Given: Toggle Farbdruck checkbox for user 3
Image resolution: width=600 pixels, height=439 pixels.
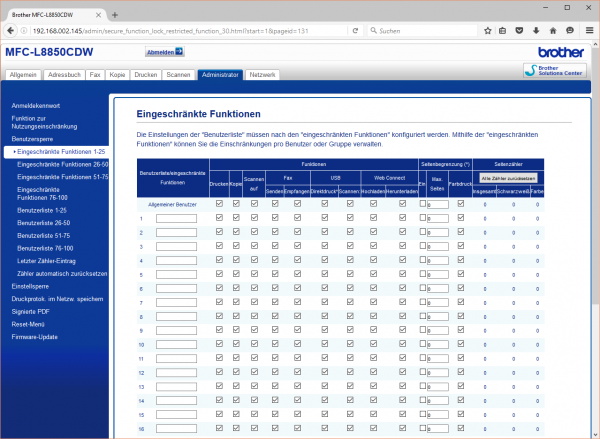Looking at the screenshot, I should pyautogui.click(x=461, y=245).
